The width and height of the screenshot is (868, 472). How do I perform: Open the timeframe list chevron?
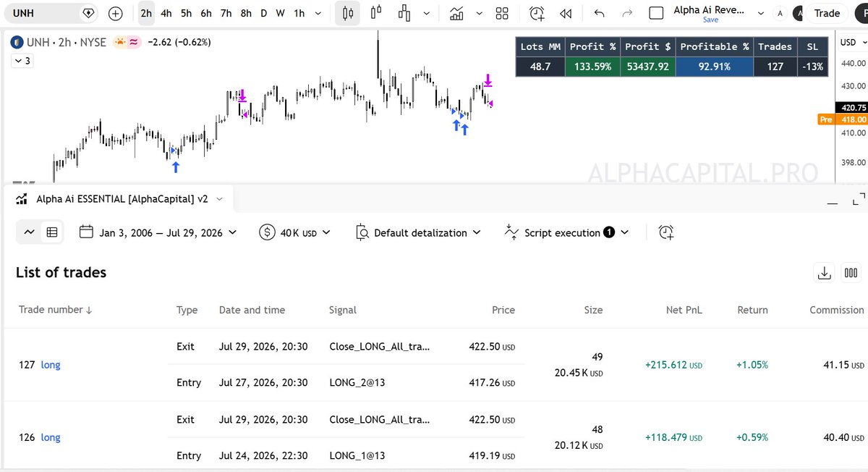(x=318, y=13)
